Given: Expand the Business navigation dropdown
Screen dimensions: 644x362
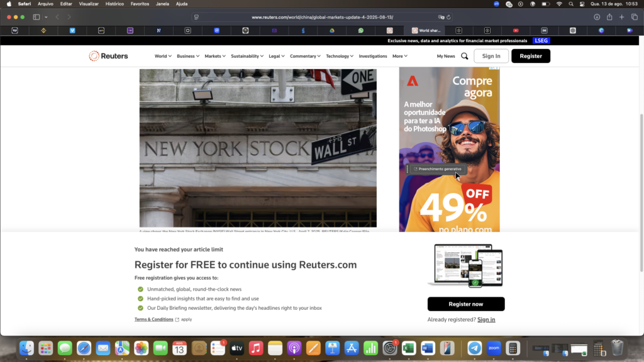Looking at the screenshot, I should pos(188,56).
